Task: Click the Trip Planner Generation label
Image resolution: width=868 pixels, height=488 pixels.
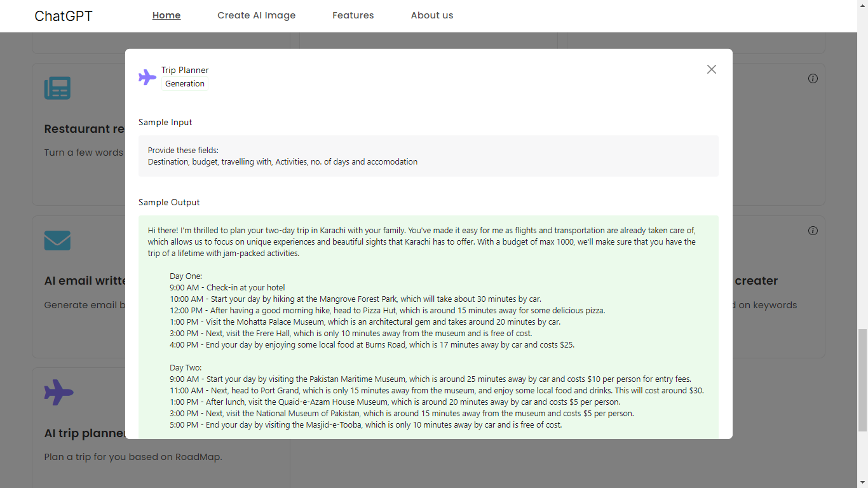Action: point(184,76)
